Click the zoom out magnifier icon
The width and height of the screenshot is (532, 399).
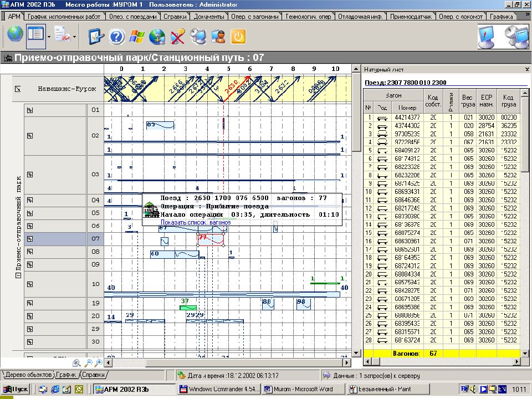point(88,362)
